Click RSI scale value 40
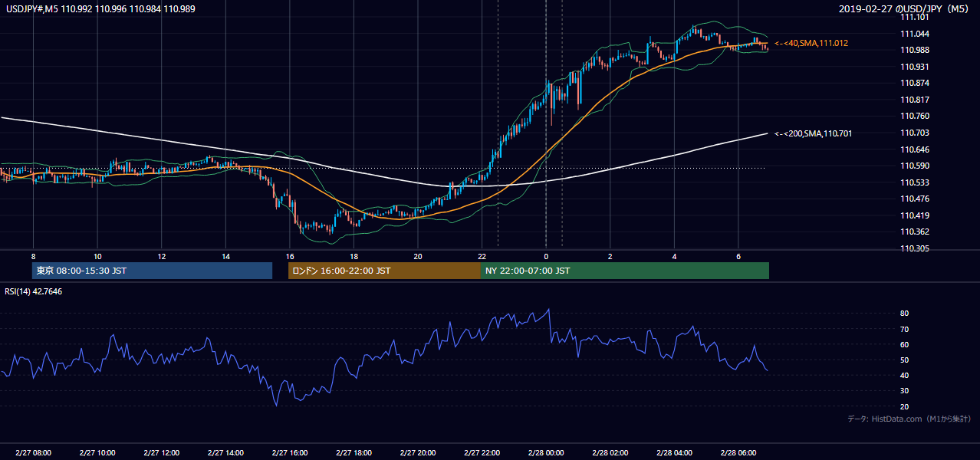 pos(904,376)
